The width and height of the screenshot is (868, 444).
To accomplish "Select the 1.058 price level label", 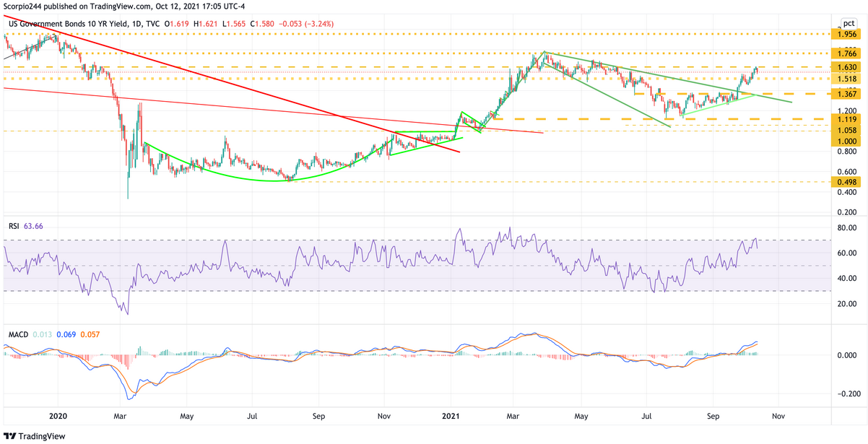I will (x=847, y=131).
